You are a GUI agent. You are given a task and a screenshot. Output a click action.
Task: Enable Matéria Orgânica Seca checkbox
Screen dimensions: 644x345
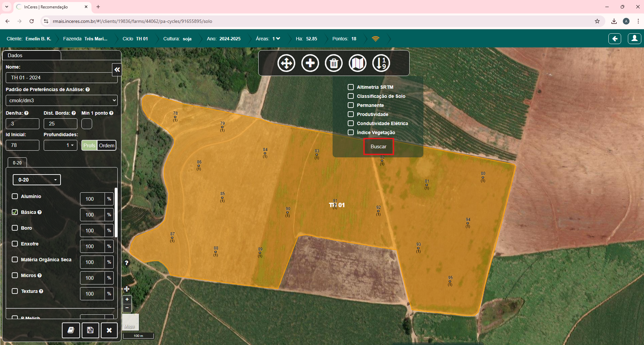tap(15, 259)
